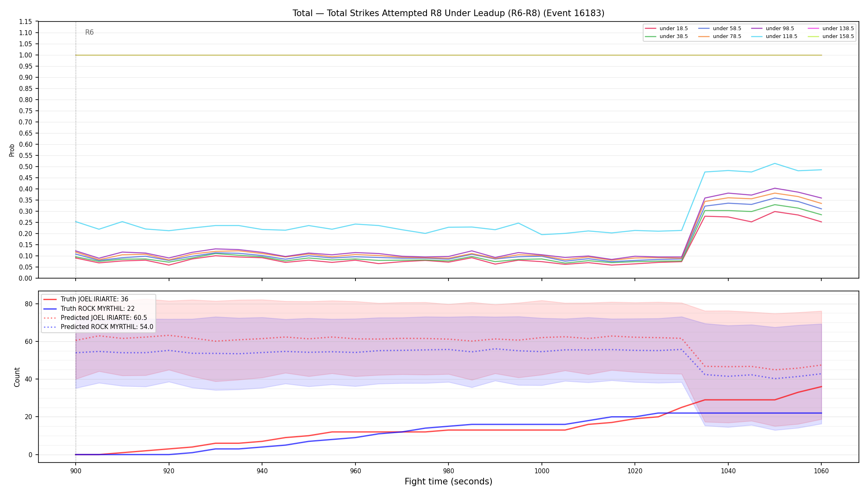Click the chart title mentioning Event 16183

click(448, 13)
